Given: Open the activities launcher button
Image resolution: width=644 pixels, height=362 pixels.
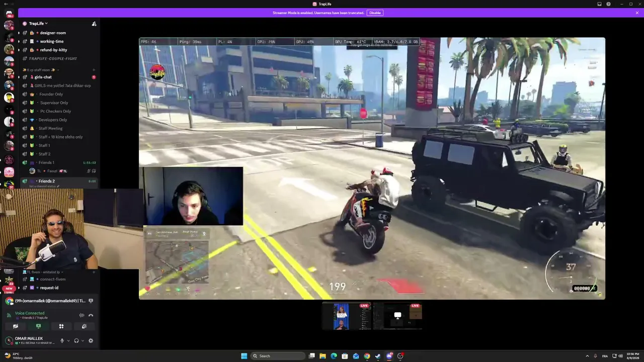Looking at the screenshot, I should pos(61,326).
